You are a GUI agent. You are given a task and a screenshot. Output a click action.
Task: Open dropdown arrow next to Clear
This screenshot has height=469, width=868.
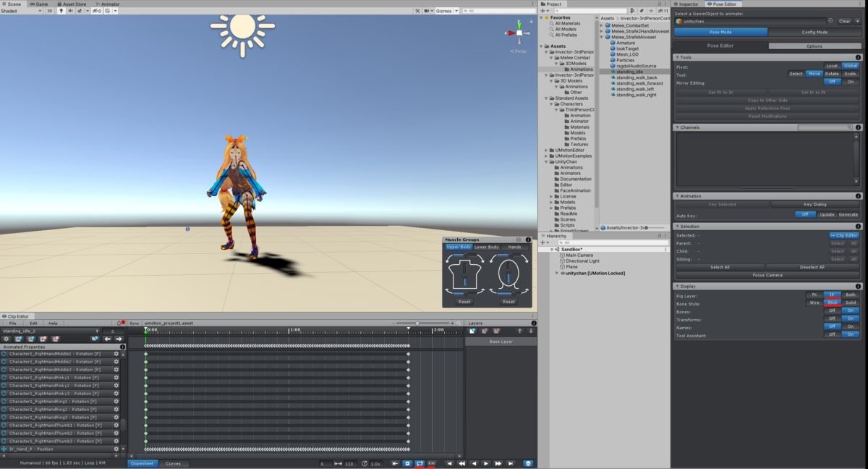(858, 21)
